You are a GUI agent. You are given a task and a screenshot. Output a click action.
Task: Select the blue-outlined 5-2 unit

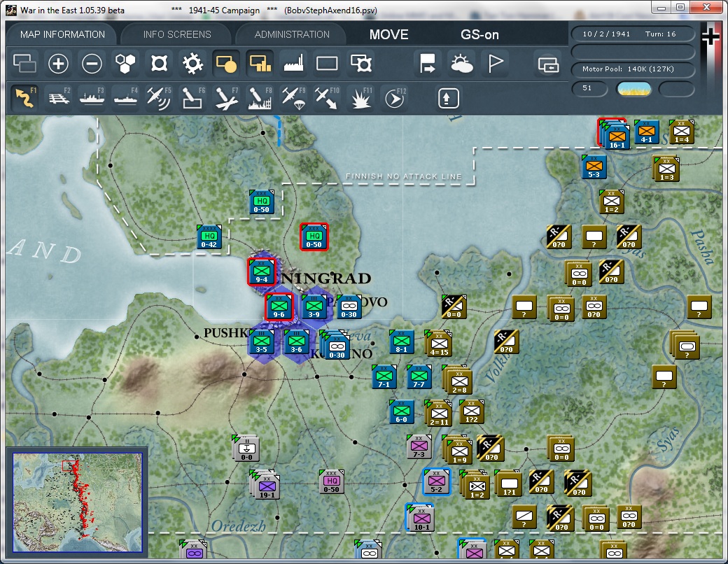pyautogui.click(x=436, y=482)
